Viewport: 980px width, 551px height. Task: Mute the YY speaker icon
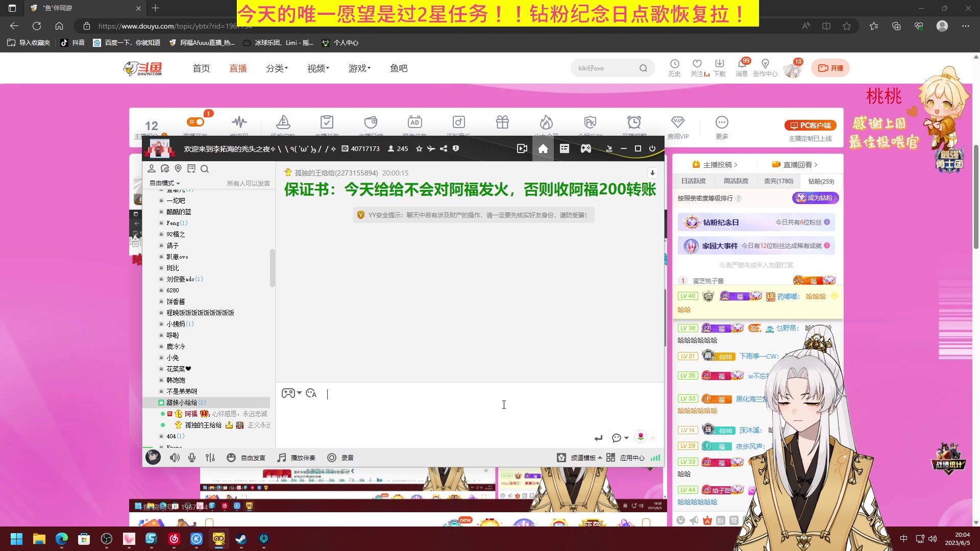click(x=175, y=458)
